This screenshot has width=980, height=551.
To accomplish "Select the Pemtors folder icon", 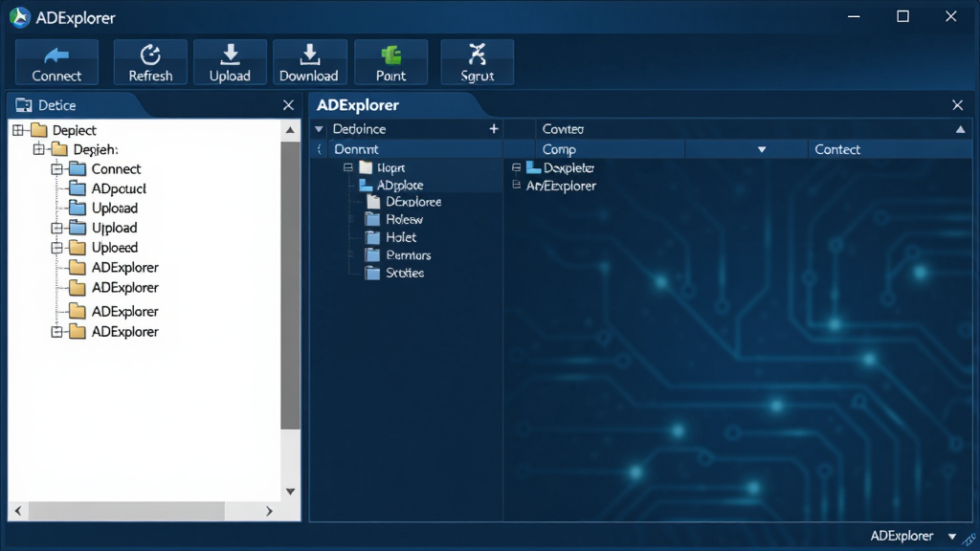I will [372, 254].
